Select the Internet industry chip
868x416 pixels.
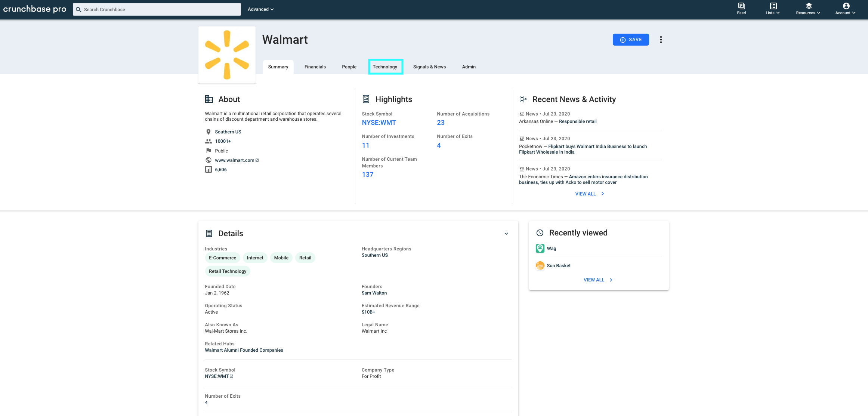[255, 258]
